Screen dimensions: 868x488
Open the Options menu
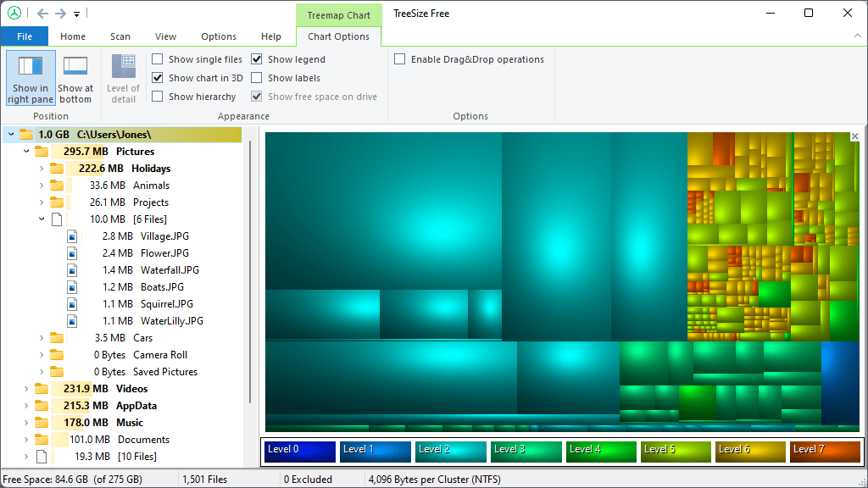point(218,36)
